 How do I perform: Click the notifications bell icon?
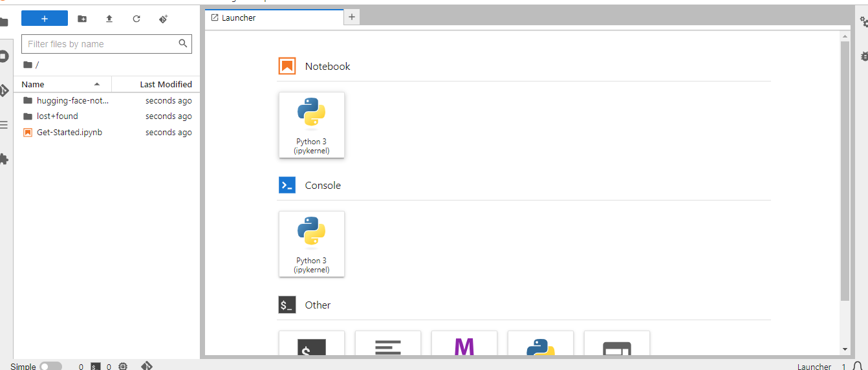[x=858, y=366]
